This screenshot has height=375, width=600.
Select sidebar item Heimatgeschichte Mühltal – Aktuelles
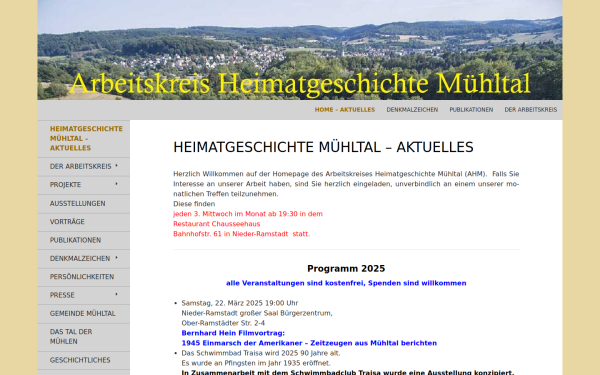click(84, 139)
